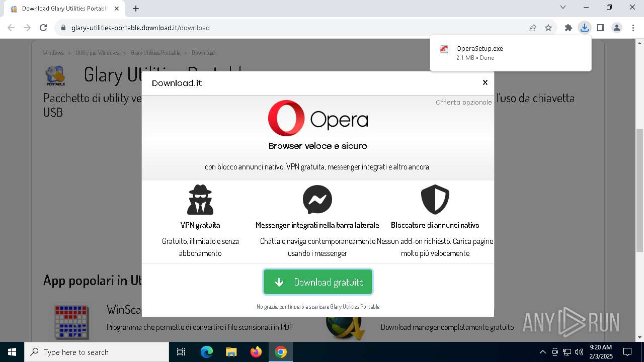This screenshot has height=362, width=644.
Task: Go back to previous page
Action: pyautogui.click(x=11, y=28)
